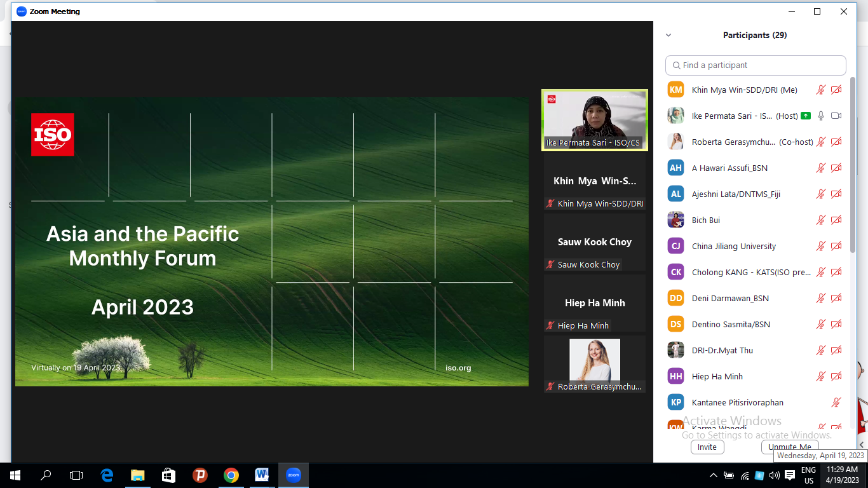868x488 pixels.
Task: Select participant row Bich Bui
Action: [756, 220]
